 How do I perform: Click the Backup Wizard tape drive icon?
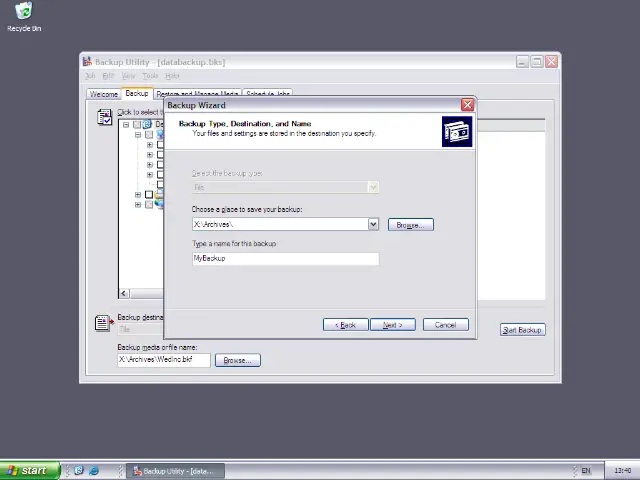coord(457,132)
